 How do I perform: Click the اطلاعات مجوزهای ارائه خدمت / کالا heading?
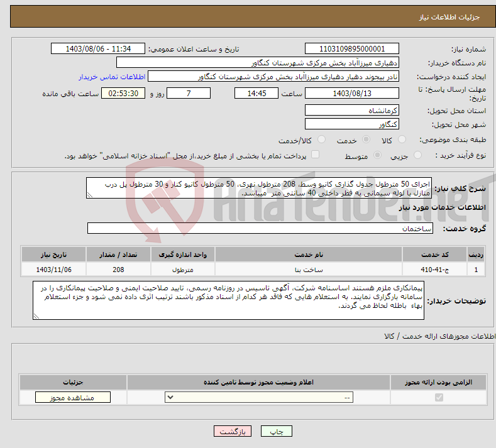[x=440, y=336]
